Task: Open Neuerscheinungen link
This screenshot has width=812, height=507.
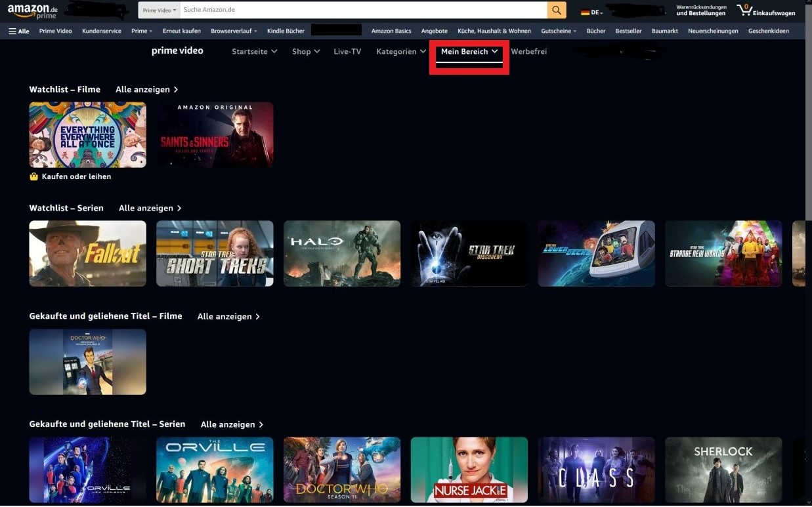Action: coord(713,31)
